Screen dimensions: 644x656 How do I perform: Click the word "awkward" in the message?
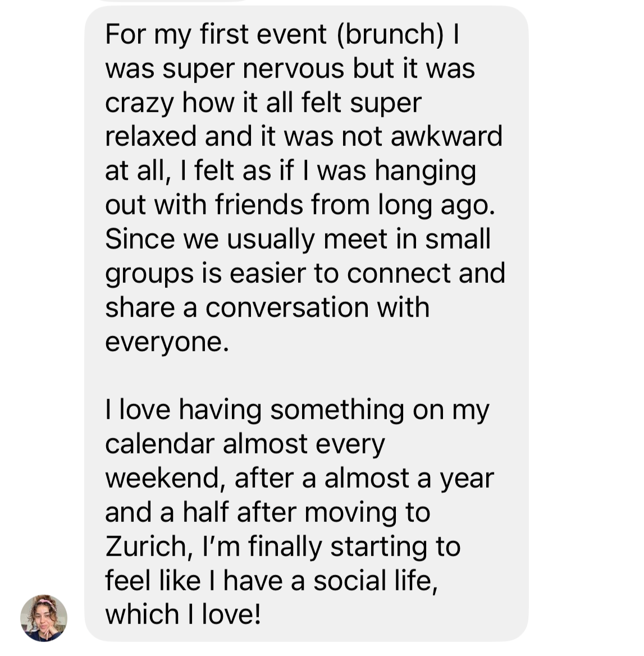coord(446,136)
